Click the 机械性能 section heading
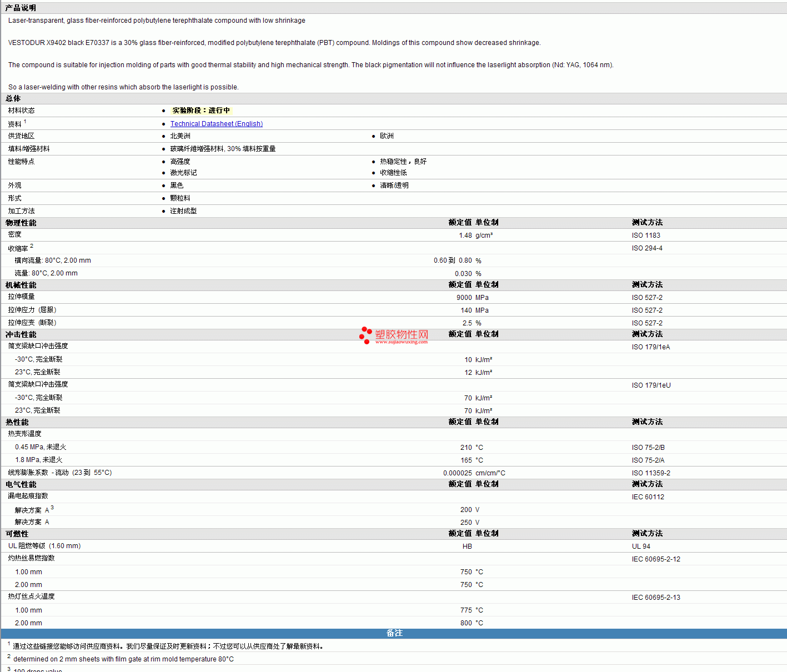 [x=21, y=285]
